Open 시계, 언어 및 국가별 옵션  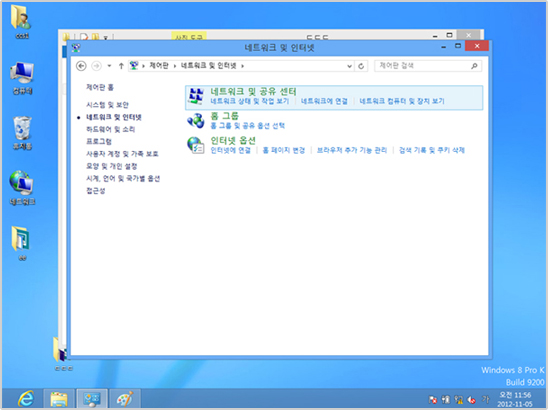point(123,178)
